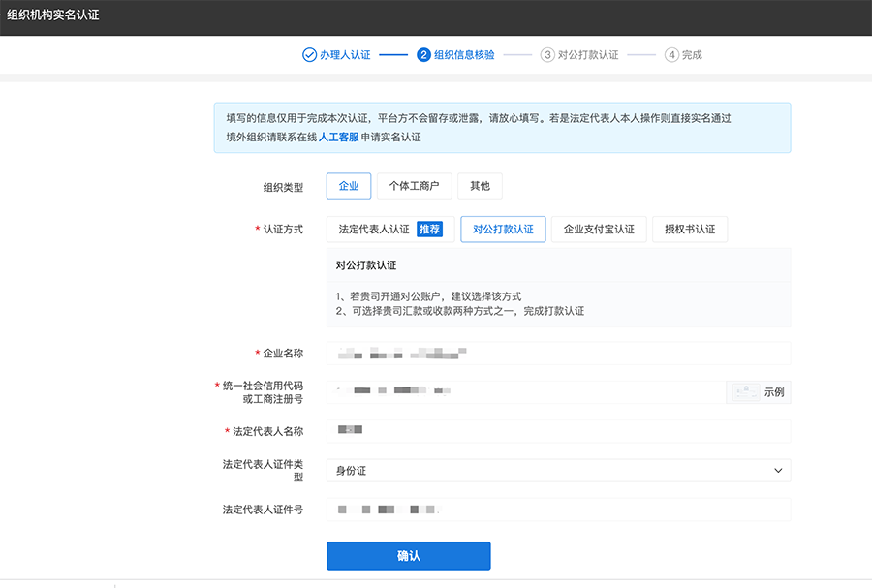The image size is (872, 588).
Task: Click the 确认 confirm button
Action: point(408,555)
